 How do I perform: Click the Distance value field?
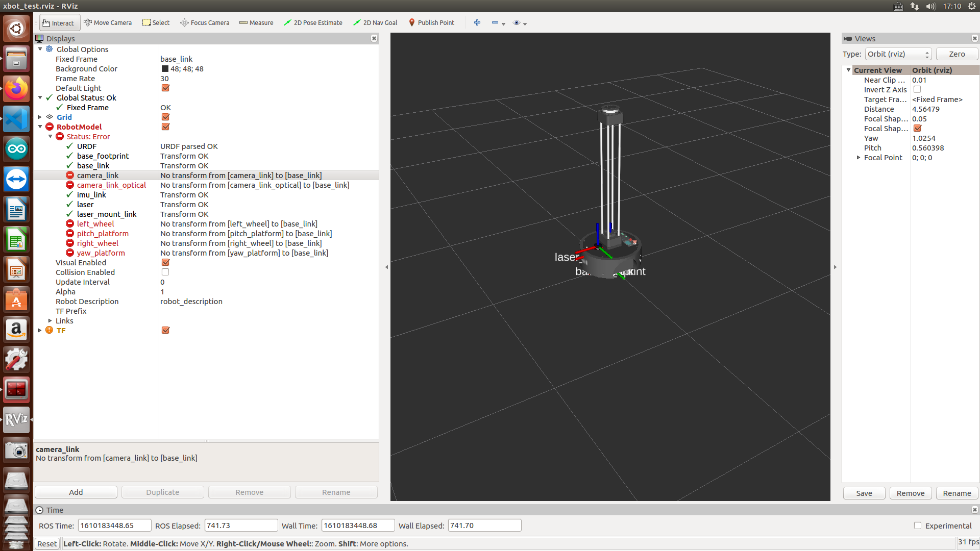point(944,109)
